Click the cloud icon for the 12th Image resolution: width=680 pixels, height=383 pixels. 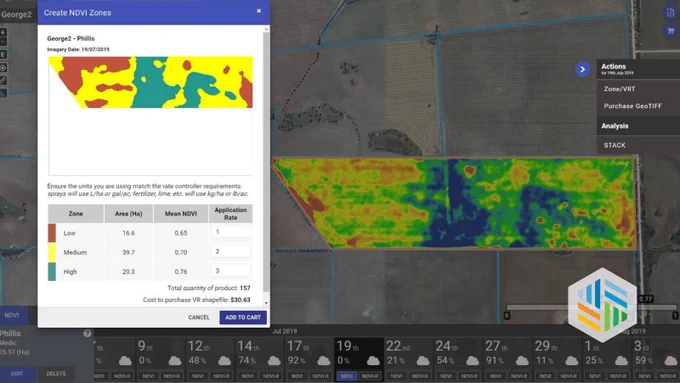pyautogui.click(x=224, y=360)
